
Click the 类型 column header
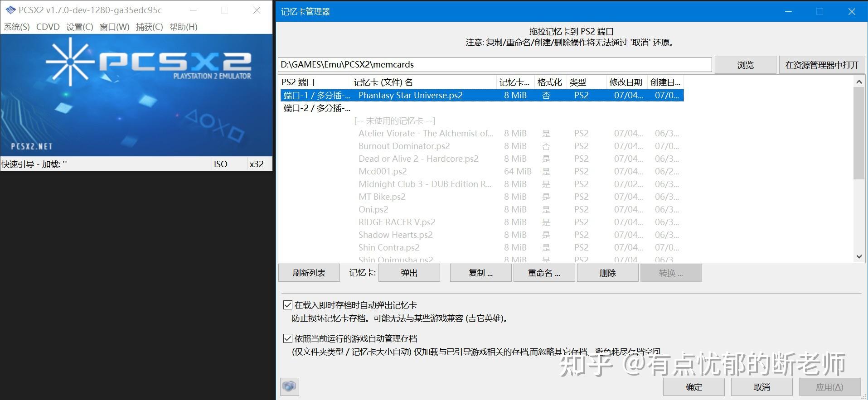586,82
